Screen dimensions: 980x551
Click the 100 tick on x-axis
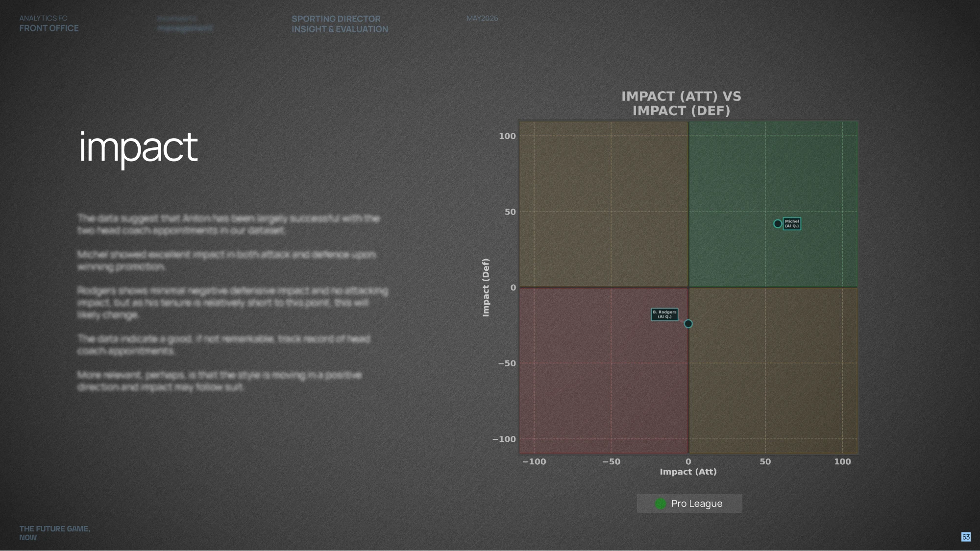pos(842,461)
